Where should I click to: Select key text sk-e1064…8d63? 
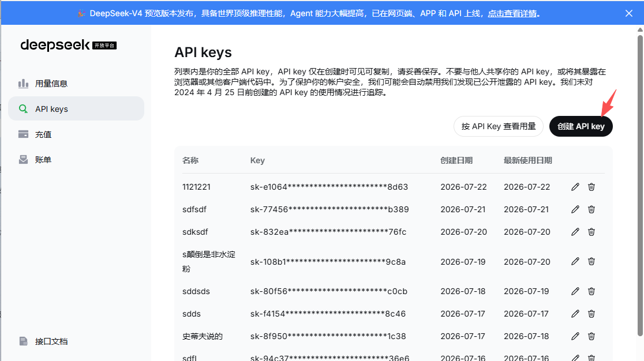pyautogui.click(x=329, y=187)
